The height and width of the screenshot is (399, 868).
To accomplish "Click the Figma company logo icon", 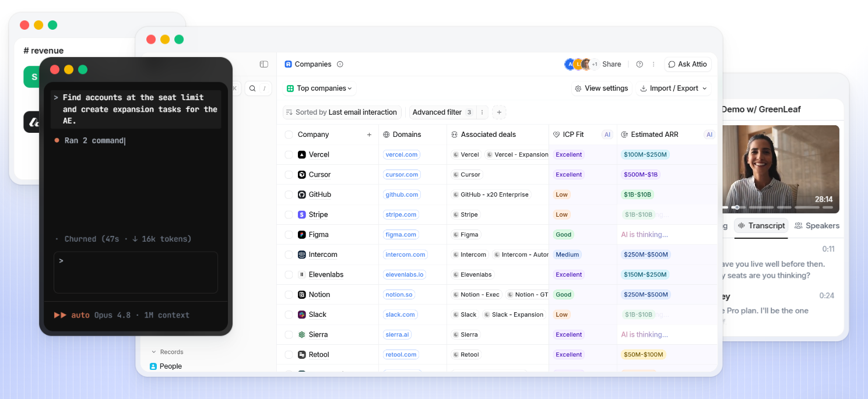I will [302, 235].
